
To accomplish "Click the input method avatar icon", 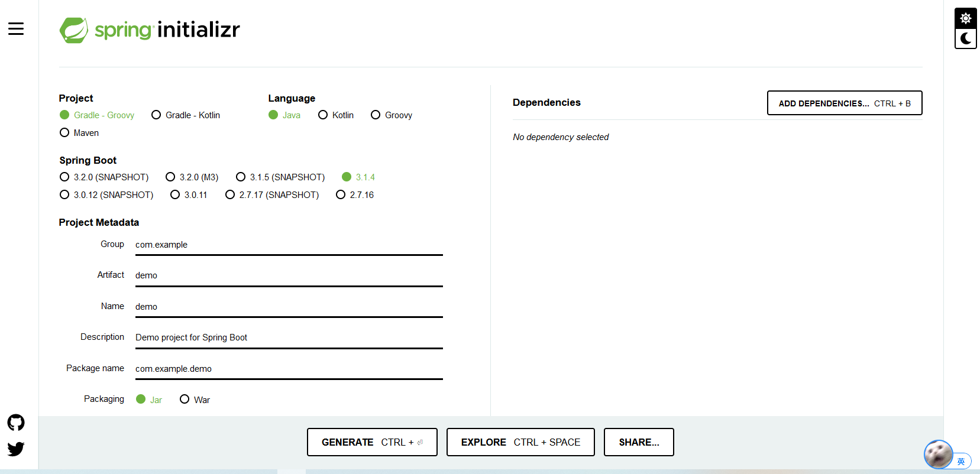I will click(938, 454).
